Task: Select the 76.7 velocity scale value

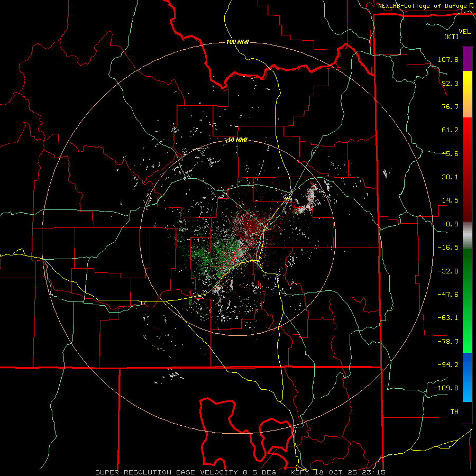Action: coord(450,106)
